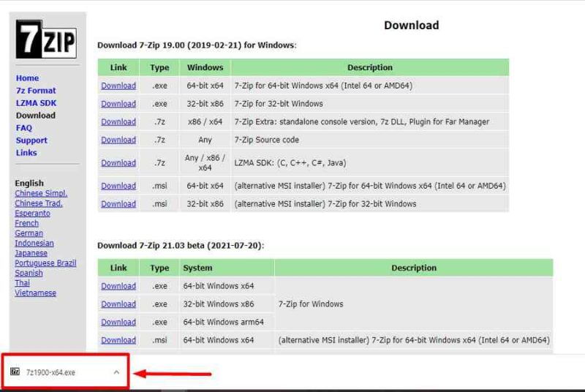Screen dimensions: 585x392
Task: Download 21.03 beta .exe 64-bit Windows x64
Action: pos(118,286)
